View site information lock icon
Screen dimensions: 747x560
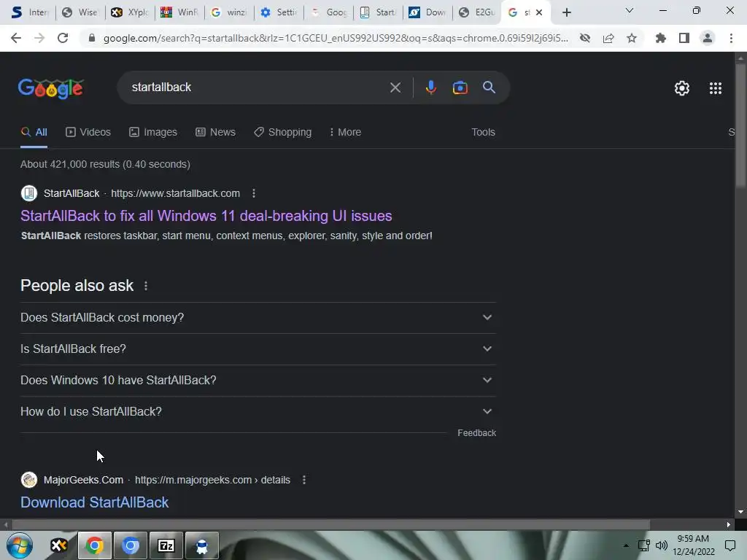click(92, 38)
